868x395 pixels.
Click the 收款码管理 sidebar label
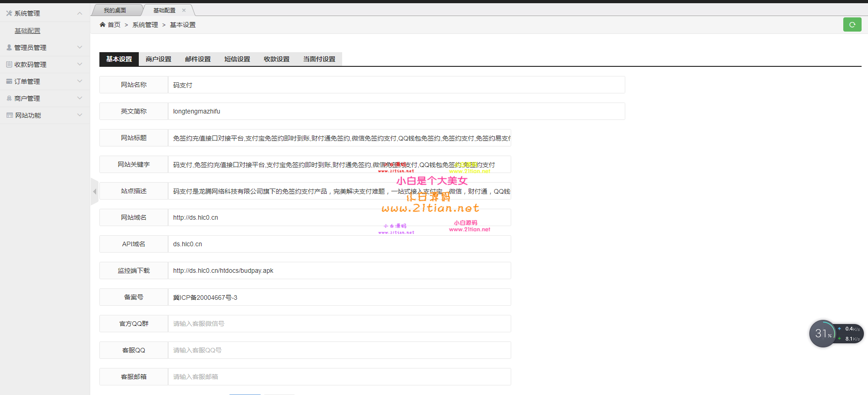point(30,65)
